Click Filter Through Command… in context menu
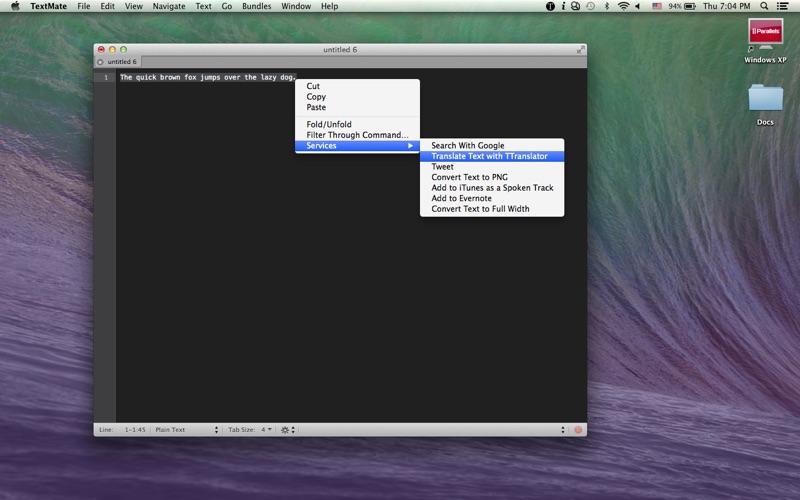 [x=357, y=135]
